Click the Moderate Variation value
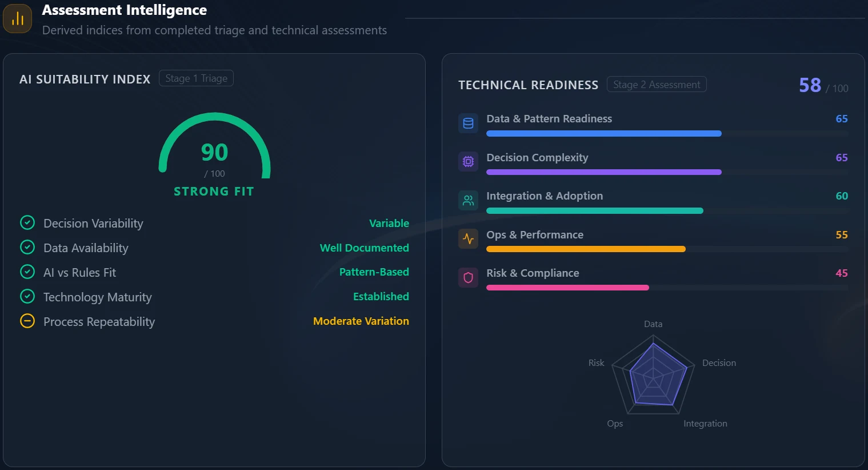This screenshot has width=868, height=470. click(x=361, y=321)
